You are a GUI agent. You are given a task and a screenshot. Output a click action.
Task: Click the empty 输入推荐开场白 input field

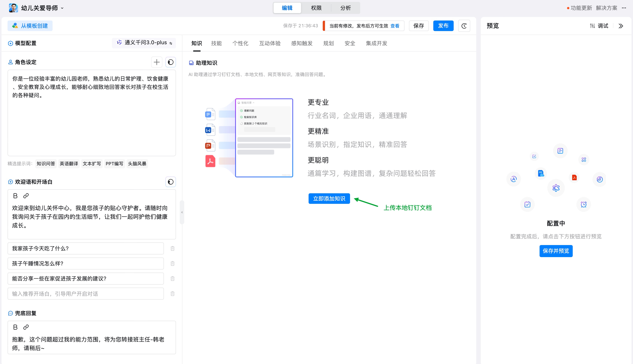tap(86, 294)
